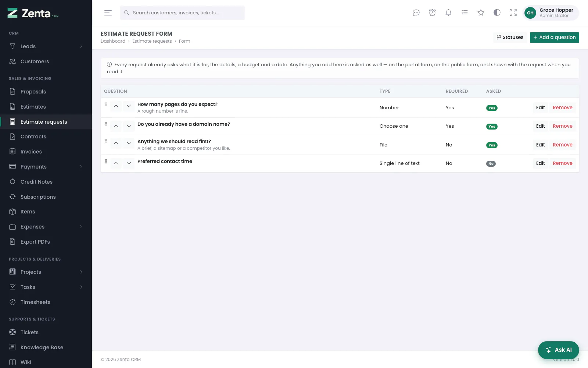The height and width of the screenshot is (368, 588).
Task: Expand the Expenses submenu
Action: coord(81,227)
